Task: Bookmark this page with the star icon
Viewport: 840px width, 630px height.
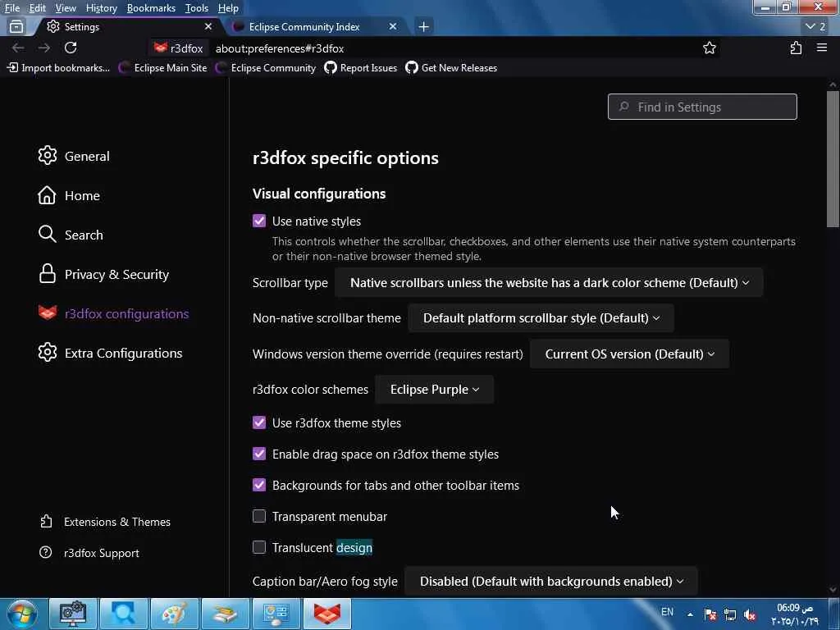Action: 710,48
